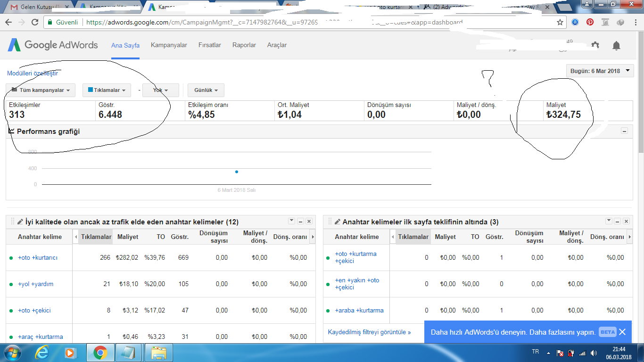Minimize the Anahtar kelimeler ilk sayfa module
Viewport: 644px width, 362px height.
(x=618, y=221)
